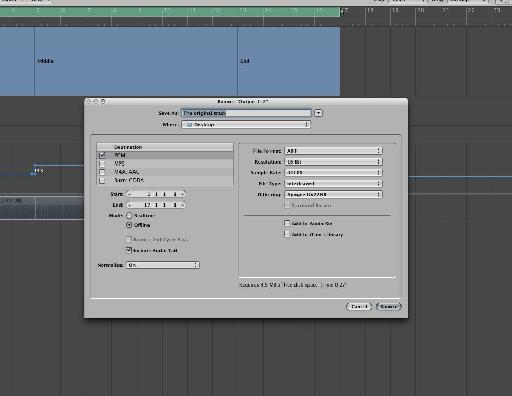Image resolution: width=512 pixels, height=396 pixels.
Task: Close the Bounce dialog with the red button
Action: [x=88, y=101]
